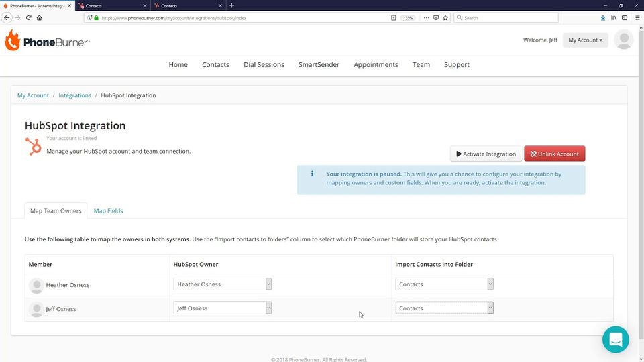Click the HubSpot sprocket logo icon
Image resolution: width=644 pixels, height=362 pixels.
tap(34, 146)
